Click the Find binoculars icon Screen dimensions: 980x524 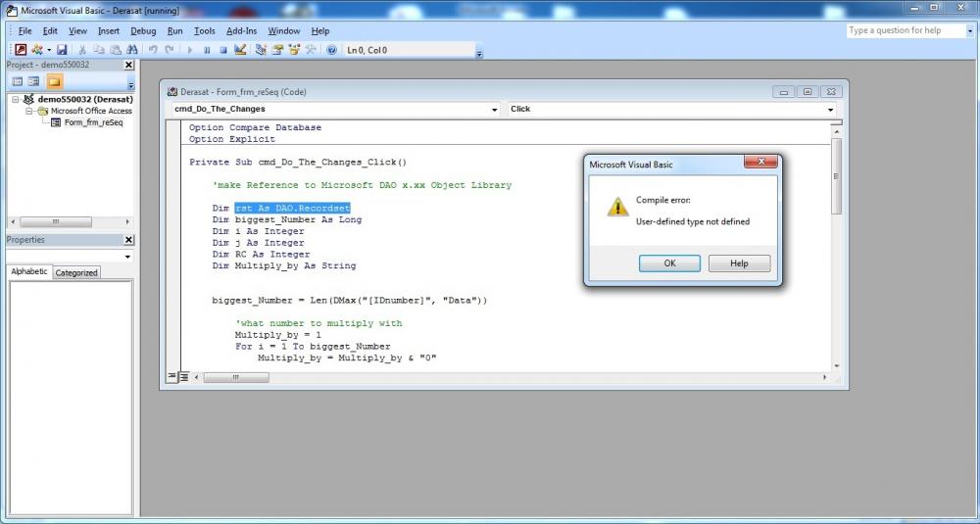tap(132, 50)
